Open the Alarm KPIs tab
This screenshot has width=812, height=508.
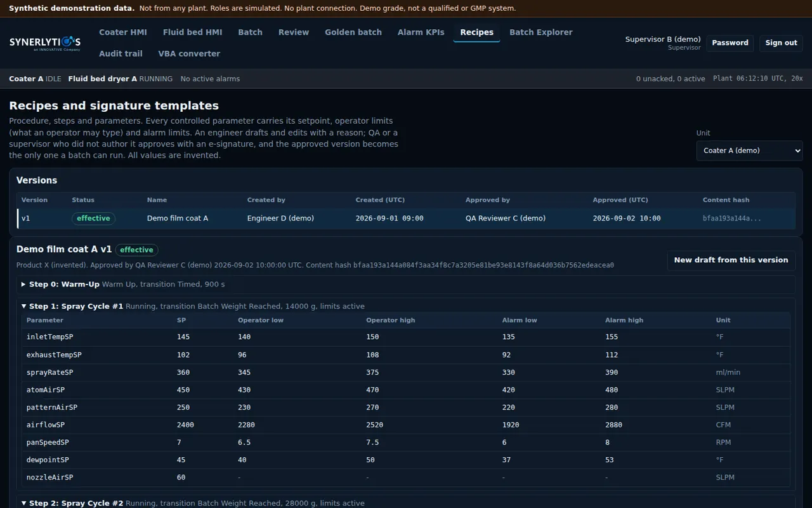pyautogui.click(x=421, y=32)
